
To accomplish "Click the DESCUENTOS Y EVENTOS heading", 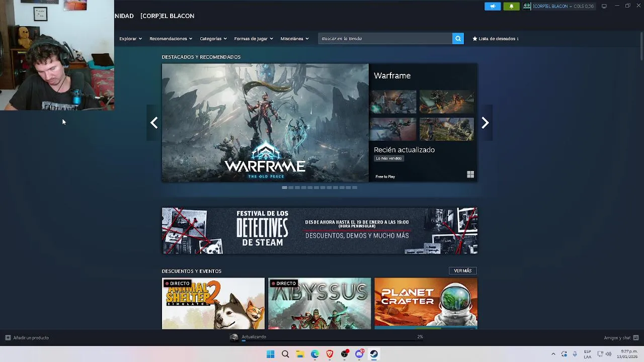I will [192, 271].
